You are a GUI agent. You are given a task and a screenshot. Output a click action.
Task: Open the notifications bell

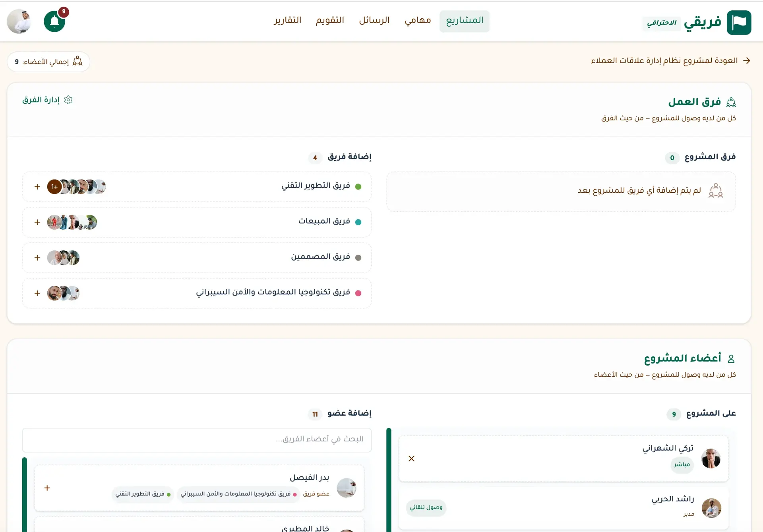click(x=55, y=21)
